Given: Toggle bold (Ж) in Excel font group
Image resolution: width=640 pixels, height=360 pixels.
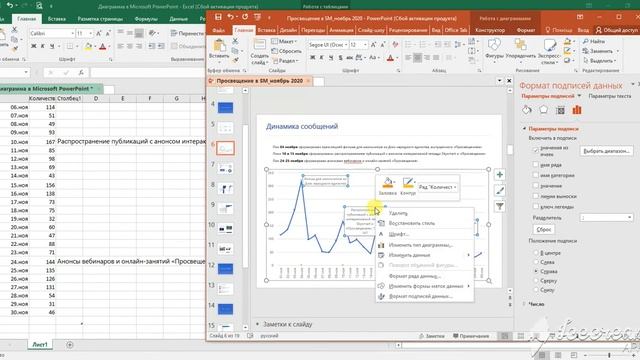Looking at the screenshot, I should coord(33,47).
